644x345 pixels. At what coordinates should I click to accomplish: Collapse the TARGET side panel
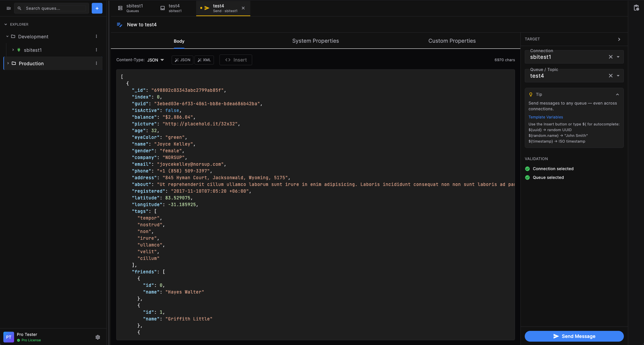click(x=619, y=39)
